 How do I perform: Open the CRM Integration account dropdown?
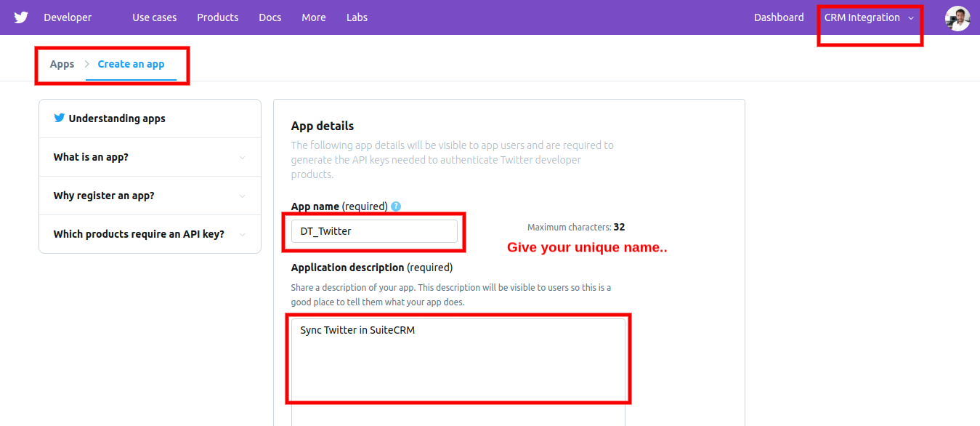point(869,17)
